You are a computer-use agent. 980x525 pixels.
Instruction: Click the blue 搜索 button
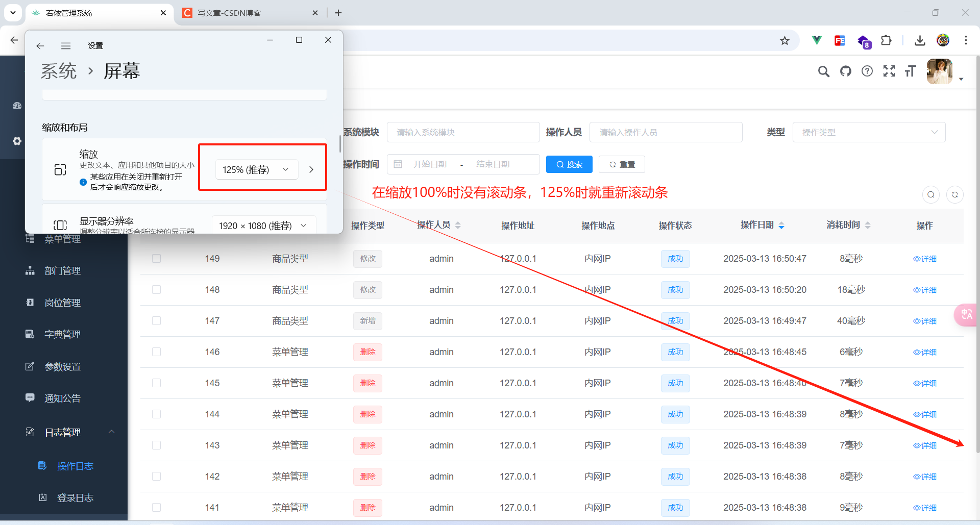569,164
